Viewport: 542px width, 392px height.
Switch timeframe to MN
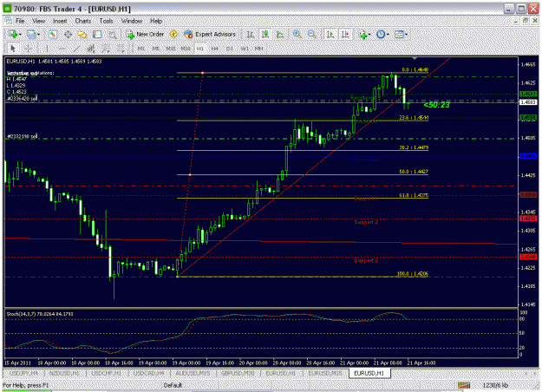click(x=259, y=49)
